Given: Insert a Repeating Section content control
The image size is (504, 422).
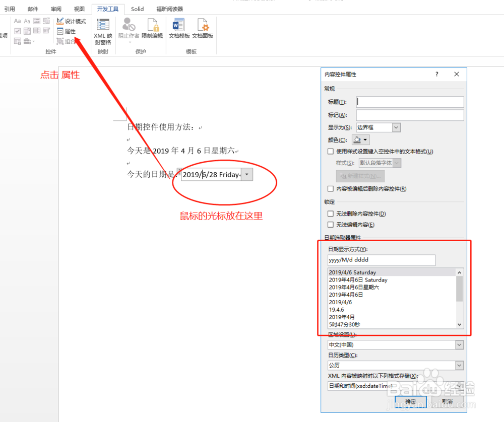Looking at the screenshot, I should [17, 41].
